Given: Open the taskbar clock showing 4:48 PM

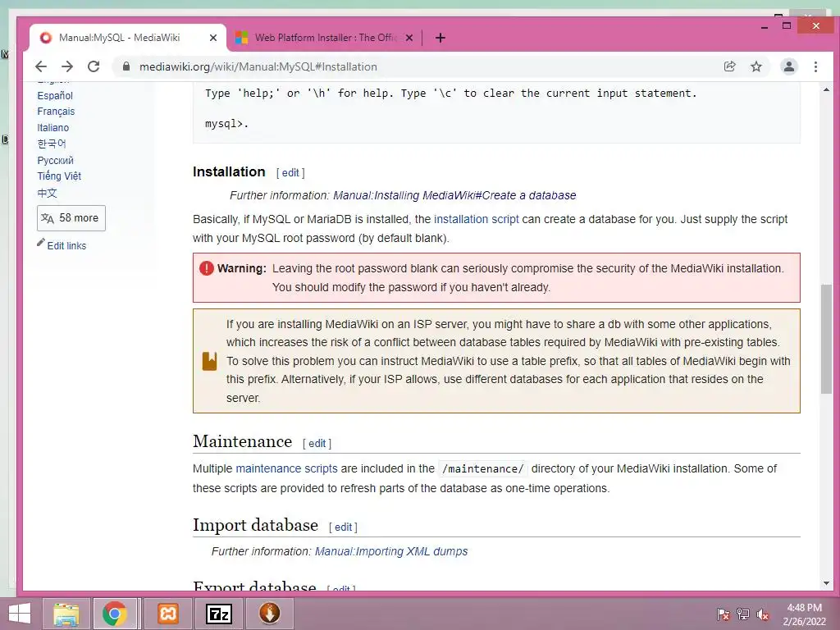Looking at the screenshot, I should 804,614.
